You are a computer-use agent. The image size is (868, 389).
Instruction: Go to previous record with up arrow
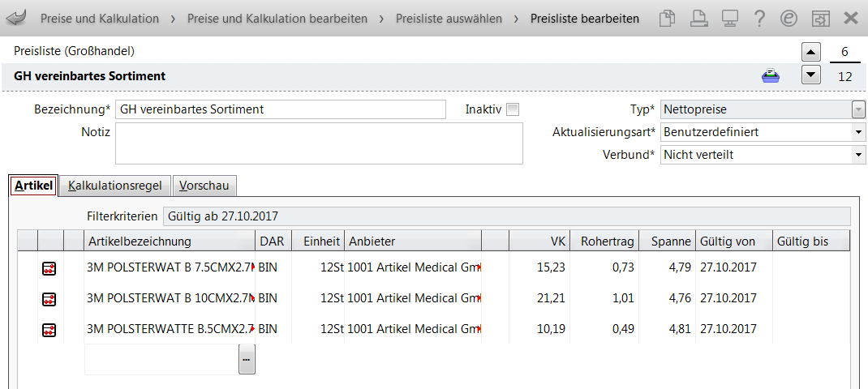(811, 53)
